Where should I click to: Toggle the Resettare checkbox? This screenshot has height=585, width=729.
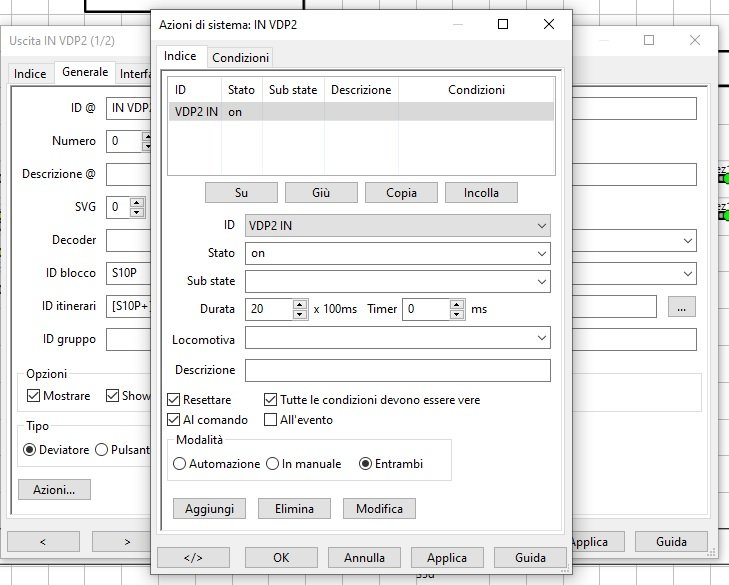click(x=174, y=400)
